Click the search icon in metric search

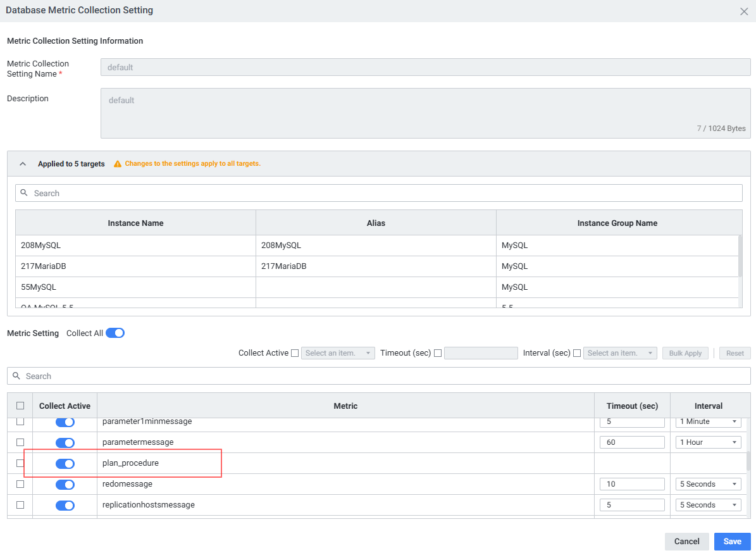point(16,376)
